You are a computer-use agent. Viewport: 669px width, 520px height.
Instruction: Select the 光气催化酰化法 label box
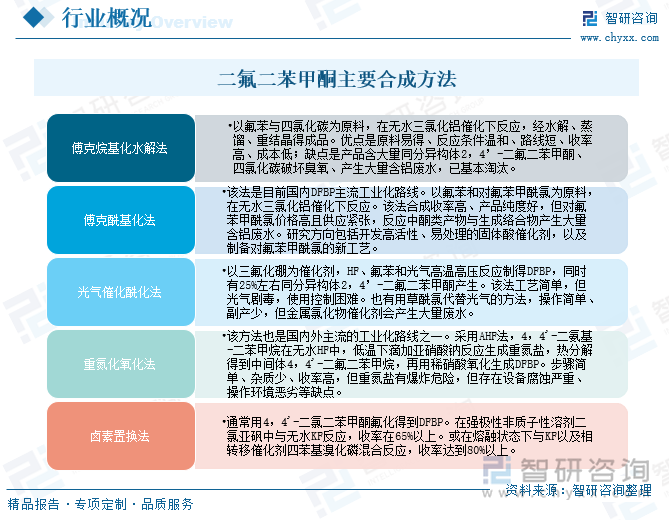tap(121, 292)
